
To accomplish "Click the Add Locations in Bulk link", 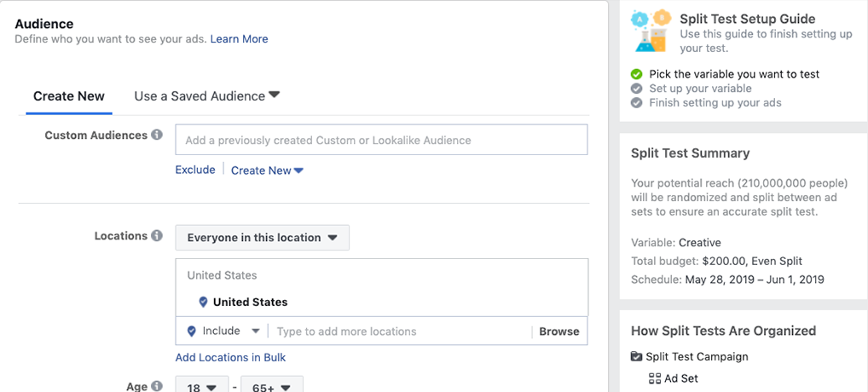I will click(230, 358).
